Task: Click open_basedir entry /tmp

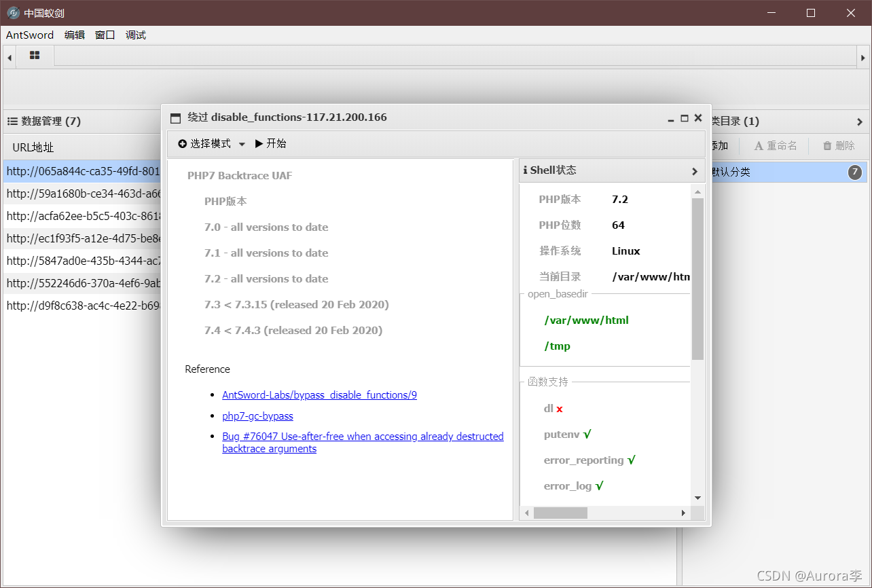Action: [x=558, y=346]
